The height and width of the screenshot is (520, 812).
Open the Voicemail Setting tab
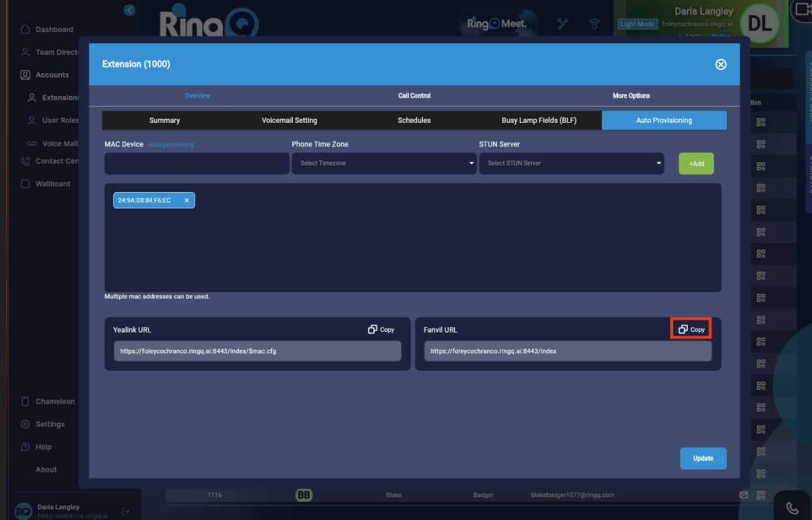[x=289, y=120]
